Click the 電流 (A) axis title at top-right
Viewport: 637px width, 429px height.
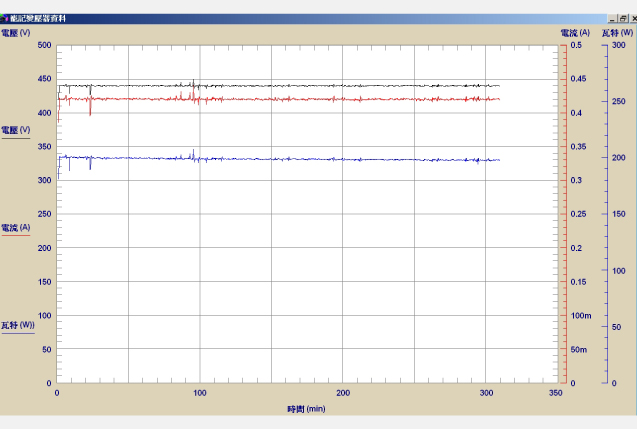click(575, 33)
